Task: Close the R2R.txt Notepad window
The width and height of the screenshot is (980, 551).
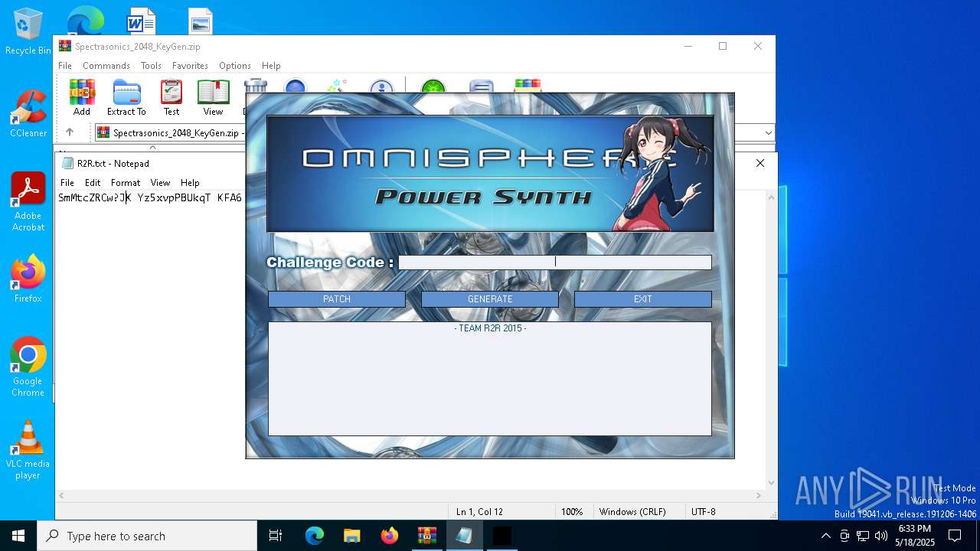Action: (760, 163)
